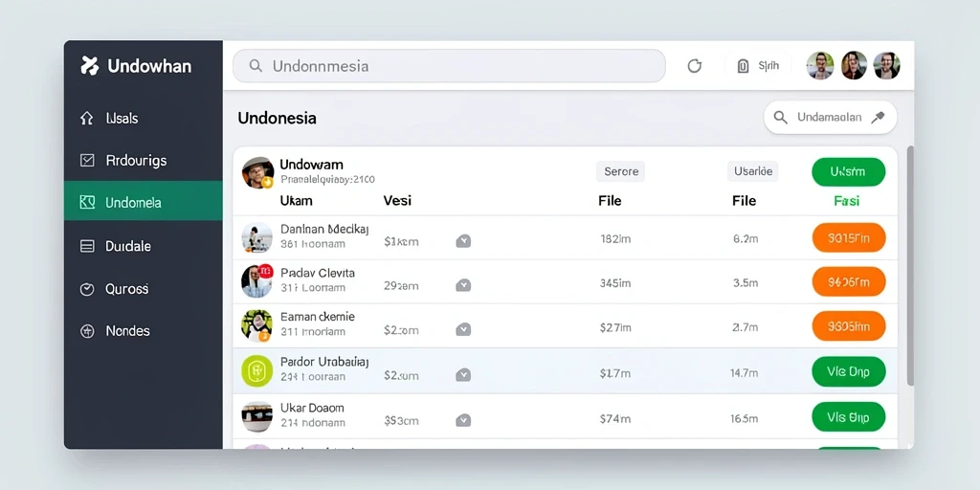Image resolution: width=980 pixels, height=490 pixels.
Task: Select the Daninan Mecikaj name text
Action: (324, 229)
